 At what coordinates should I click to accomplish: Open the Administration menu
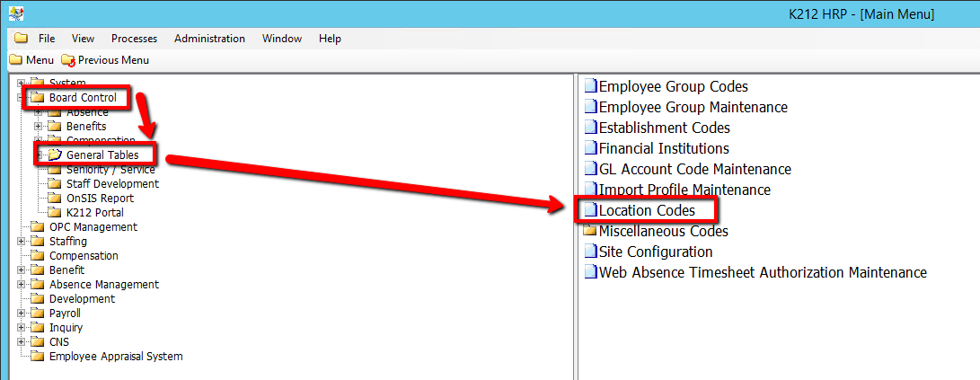coord(209,39)
